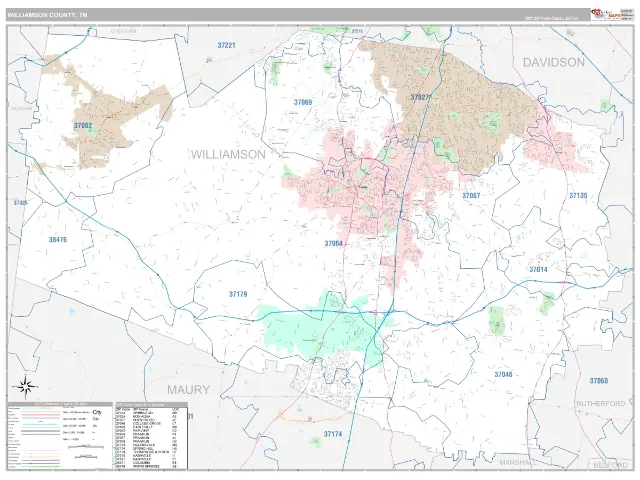Click the ZIP code index legend header
640x480 pixels.
pos(152,405)
